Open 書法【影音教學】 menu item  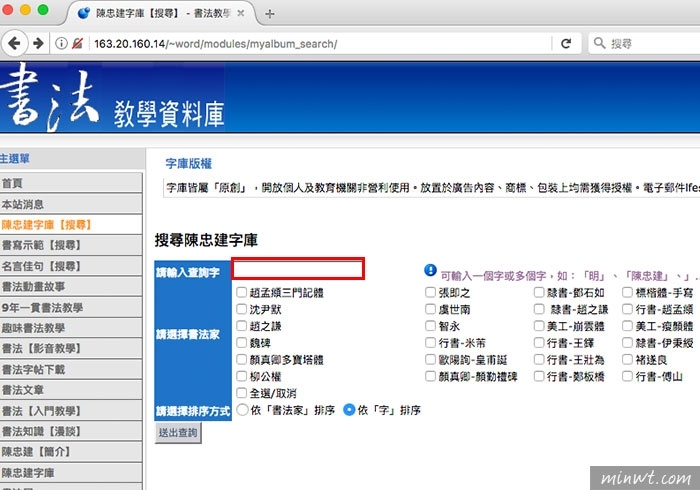tap(71, 349)
